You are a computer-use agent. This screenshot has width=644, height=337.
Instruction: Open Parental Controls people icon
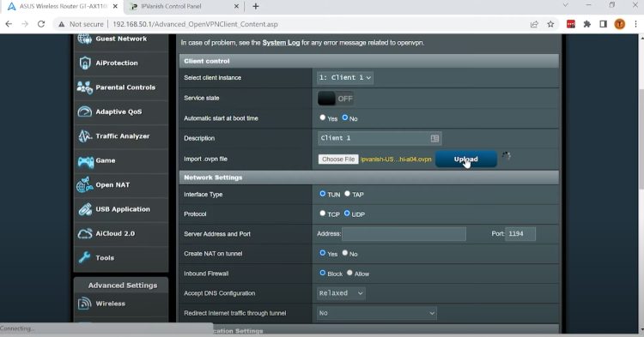click(85, 87)
